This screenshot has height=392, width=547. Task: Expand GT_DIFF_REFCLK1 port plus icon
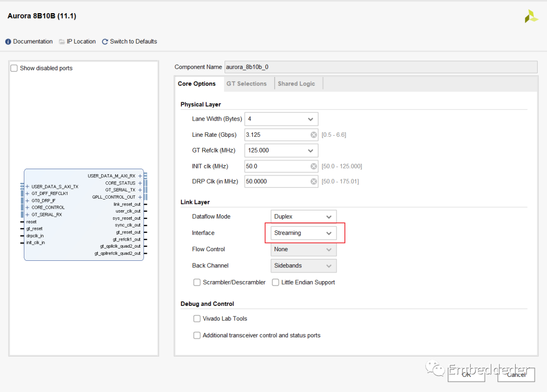[27, 193]
